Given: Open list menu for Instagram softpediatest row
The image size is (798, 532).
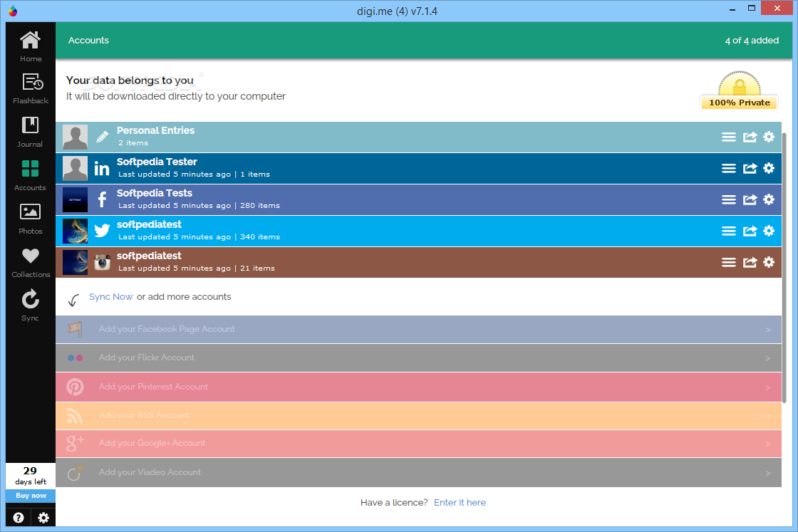Looking at the screenshot, I should pos(729,263).
